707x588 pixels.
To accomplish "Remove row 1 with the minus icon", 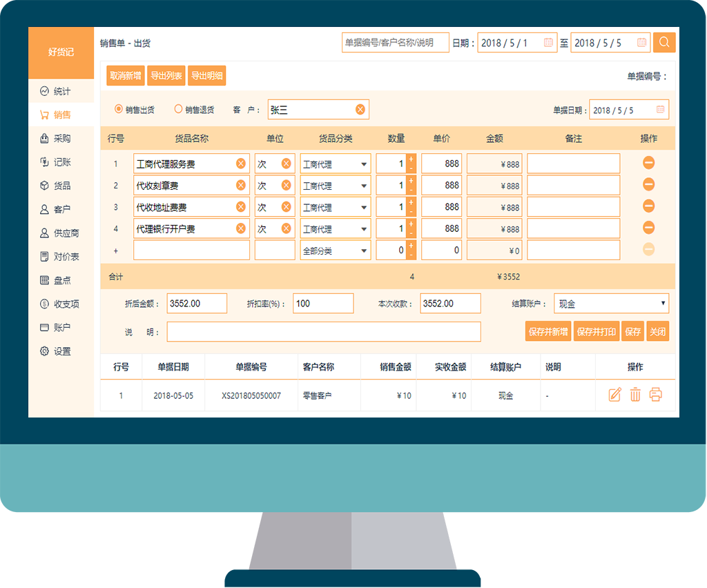I will click(648, 164).
